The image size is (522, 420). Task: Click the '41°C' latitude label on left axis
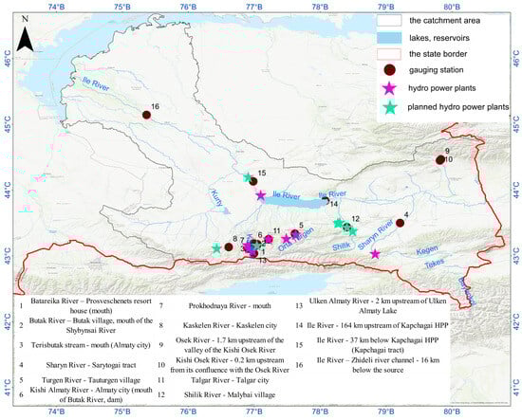pyautogui.click(x=8, y=388)
